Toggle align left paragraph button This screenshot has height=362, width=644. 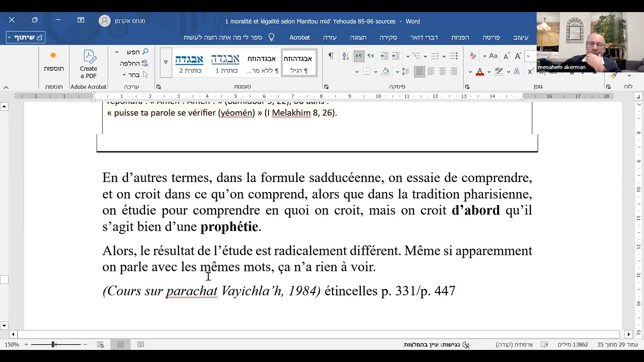click(431, 71)
